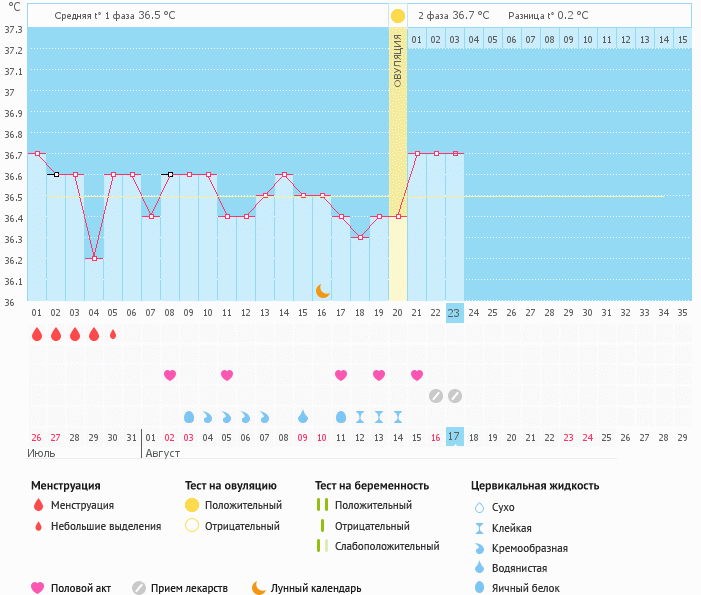The width and height of the screenshot is (701, 595).
Task: Click the crescent moon icon on cycle day 16
Action: 322,290
